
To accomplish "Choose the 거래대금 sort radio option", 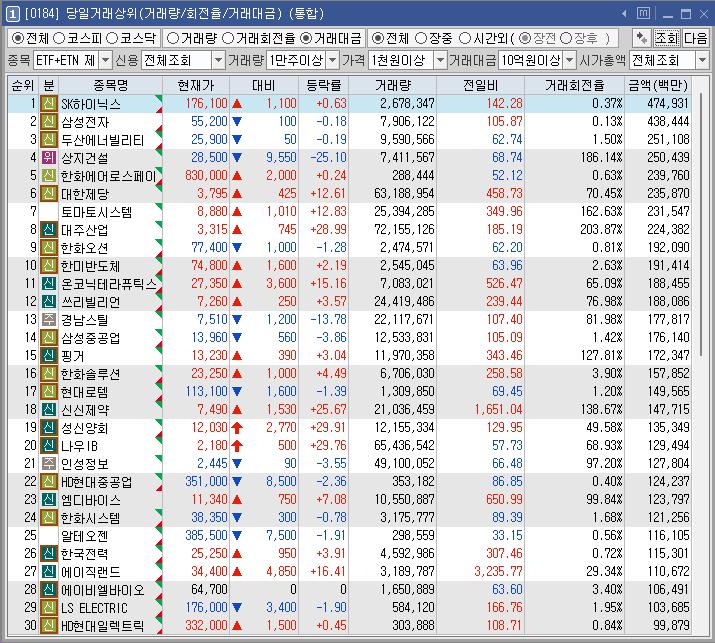I will (306, 38).
